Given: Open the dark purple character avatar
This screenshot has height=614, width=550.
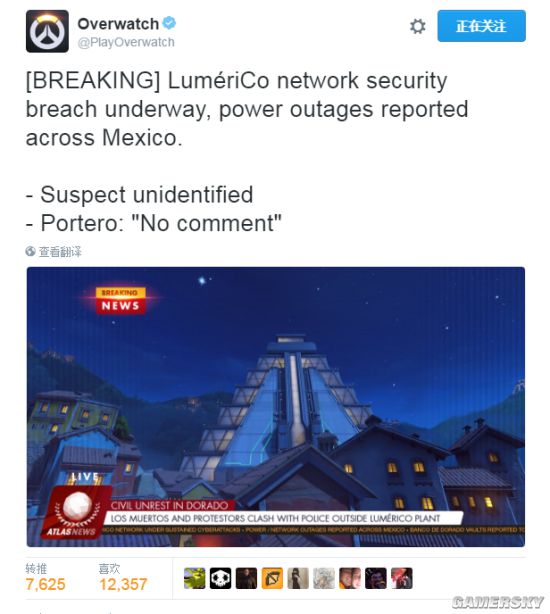Looking at the screenshot, I should pyautogui.click(x=376, y=578).
